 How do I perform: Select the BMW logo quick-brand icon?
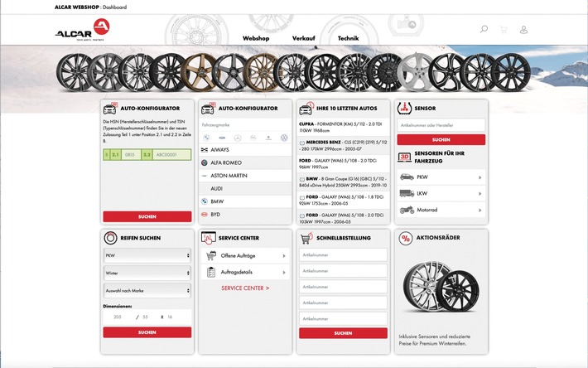[206, 138]
